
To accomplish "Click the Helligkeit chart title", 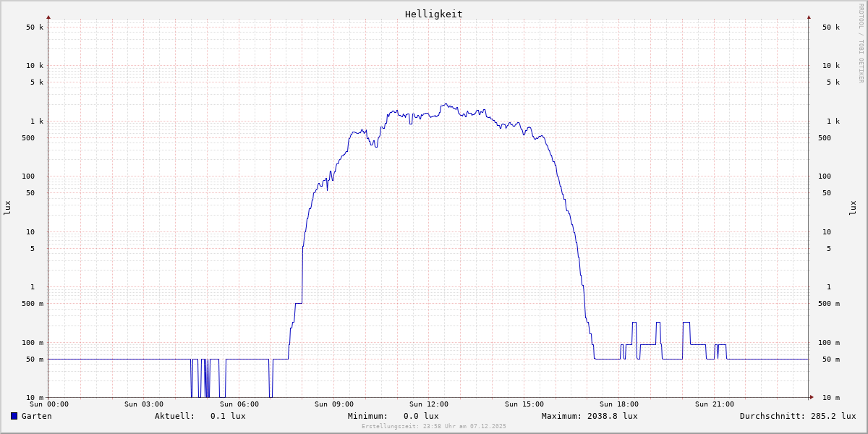I will click(433, 14).
